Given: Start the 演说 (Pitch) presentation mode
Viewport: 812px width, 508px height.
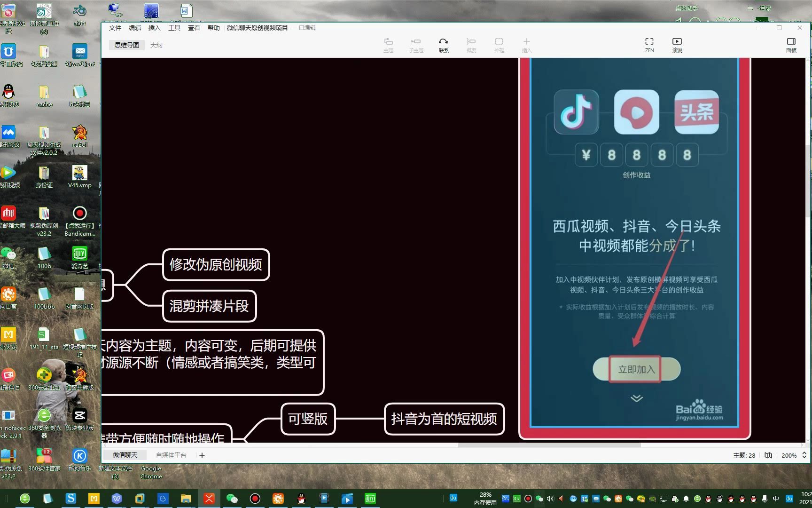Looking at the screenshot, I should point(677,45).
